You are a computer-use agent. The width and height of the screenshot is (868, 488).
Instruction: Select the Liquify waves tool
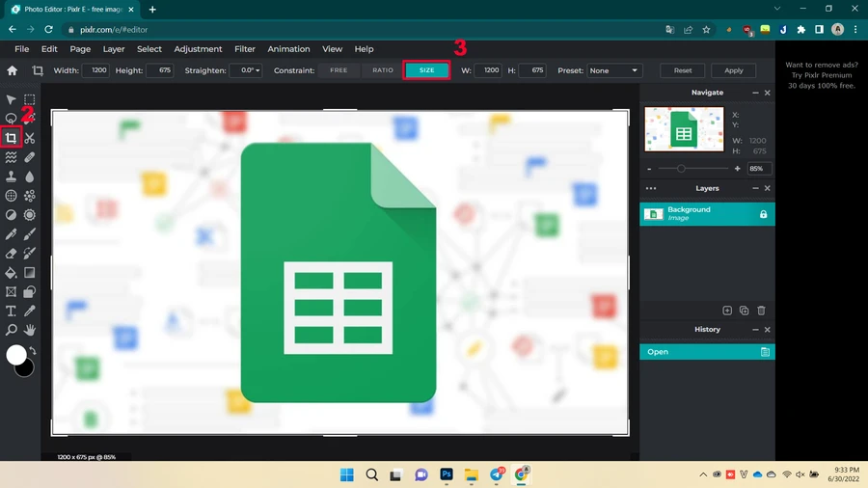coord(11,157)
